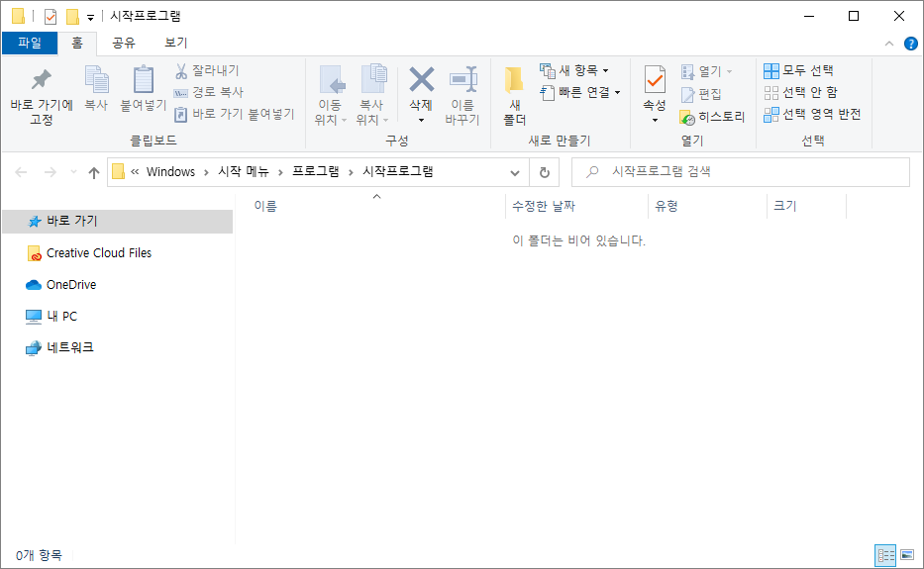Image resolution: width=924 pixels, height=569 pixels.
Task: Click the Properties (속성) checkmark icon
Action: (655, 79)
